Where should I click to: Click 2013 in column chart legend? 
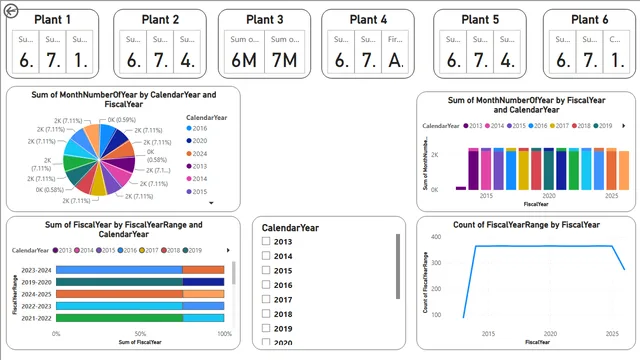473,126
